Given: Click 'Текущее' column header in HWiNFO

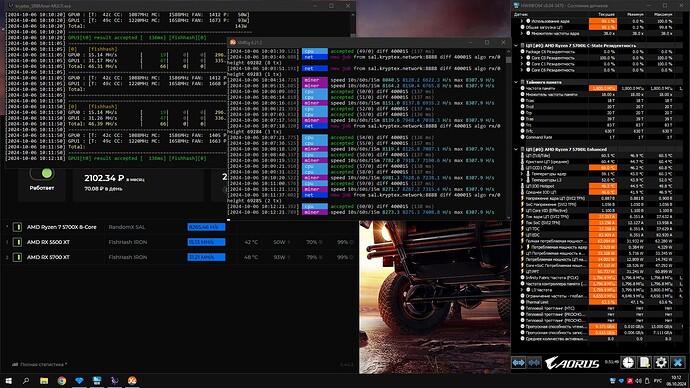Looking at the screenshot, I should coord(606,15).
